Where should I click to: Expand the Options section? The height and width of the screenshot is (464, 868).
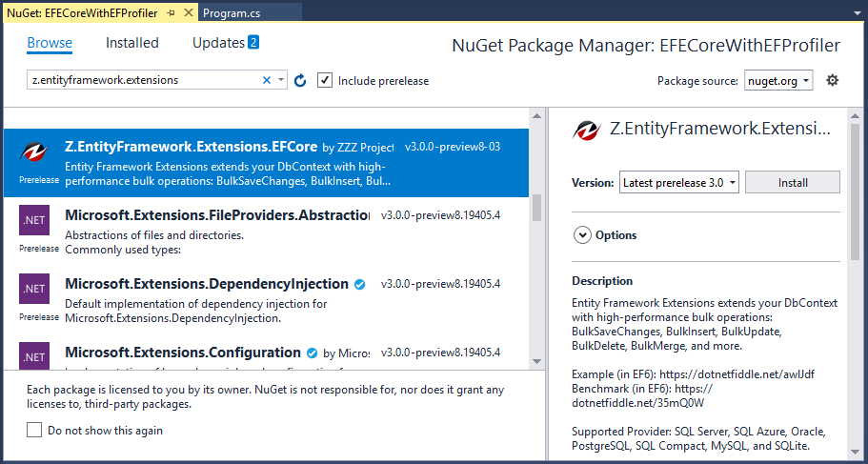point(582,235)
